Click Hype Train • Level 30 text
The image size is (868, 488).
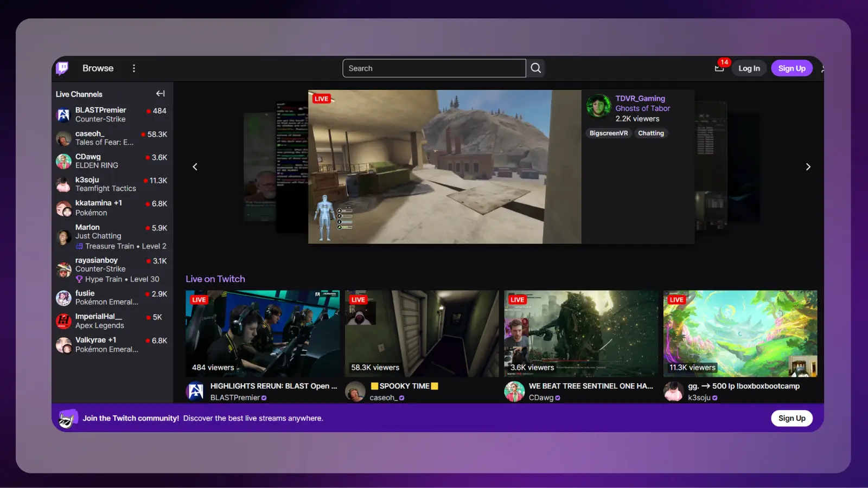(122, 279)
